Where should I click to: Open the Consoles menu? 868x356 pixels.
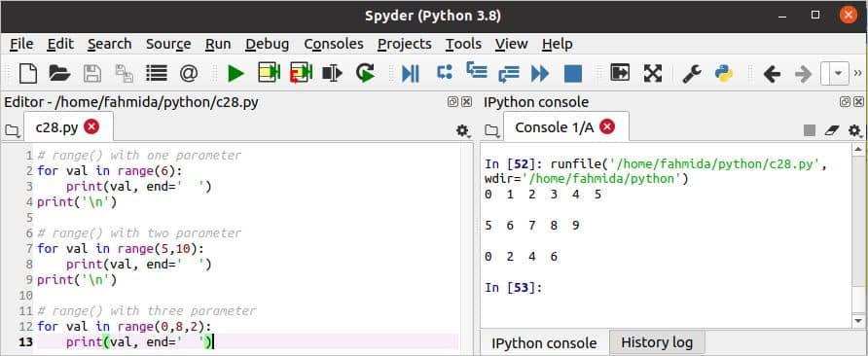point(334,44)
